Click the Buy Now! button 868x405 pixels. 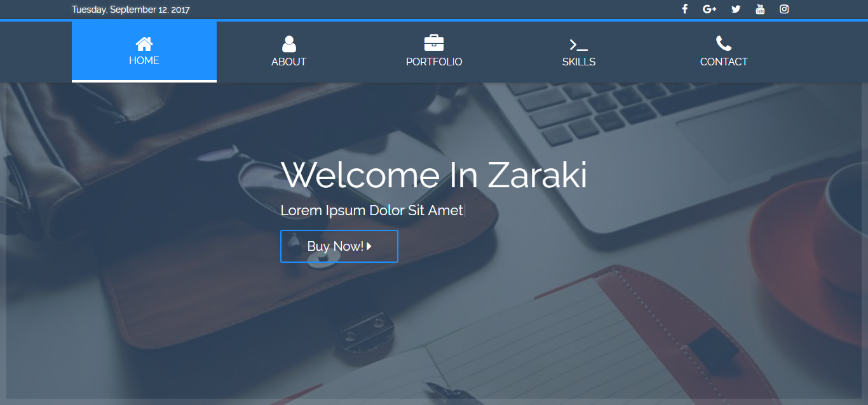(x=339, y=246)
